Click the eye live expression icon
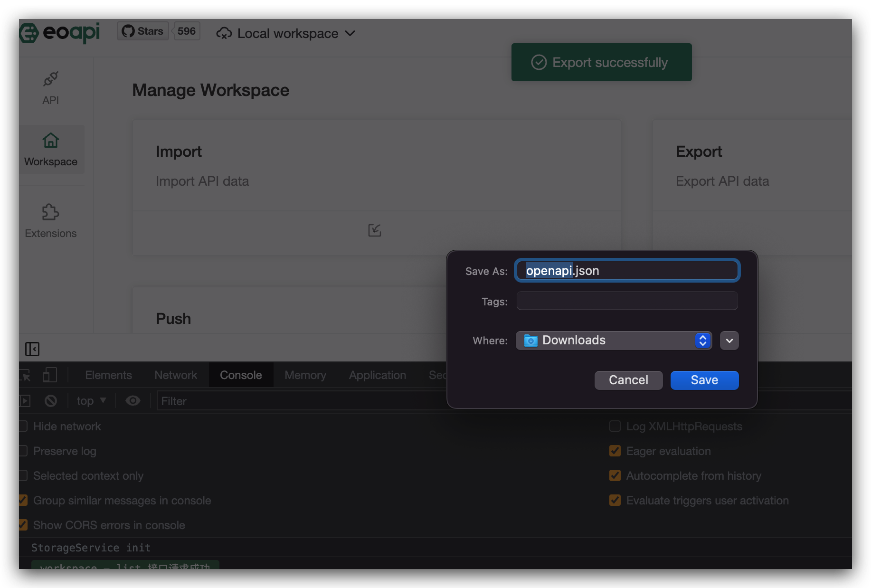Viewport: 871px width, 588px height. [133, 401]
